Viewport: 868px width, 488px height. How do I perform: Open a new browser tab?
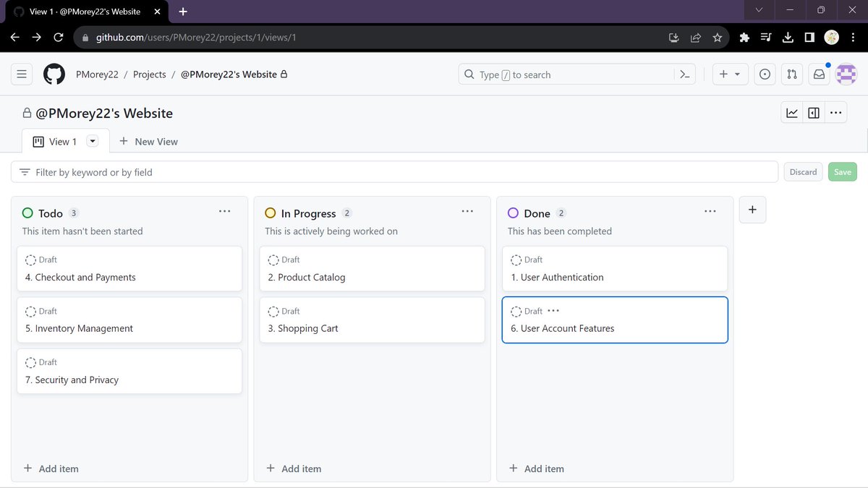click(183, 12)
